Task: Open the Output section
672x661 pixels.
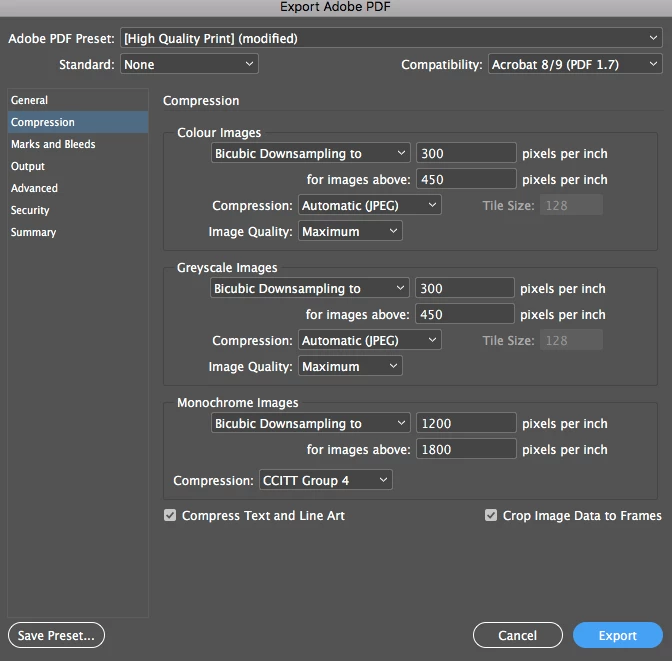Action: click(x=78, y=166)
